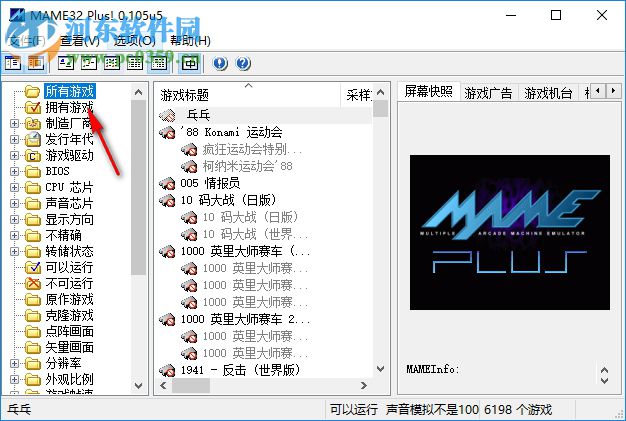Screen dimensions: 626x421
Task: Expand the CPU 芯片 folder
Action: click(14, 187)
